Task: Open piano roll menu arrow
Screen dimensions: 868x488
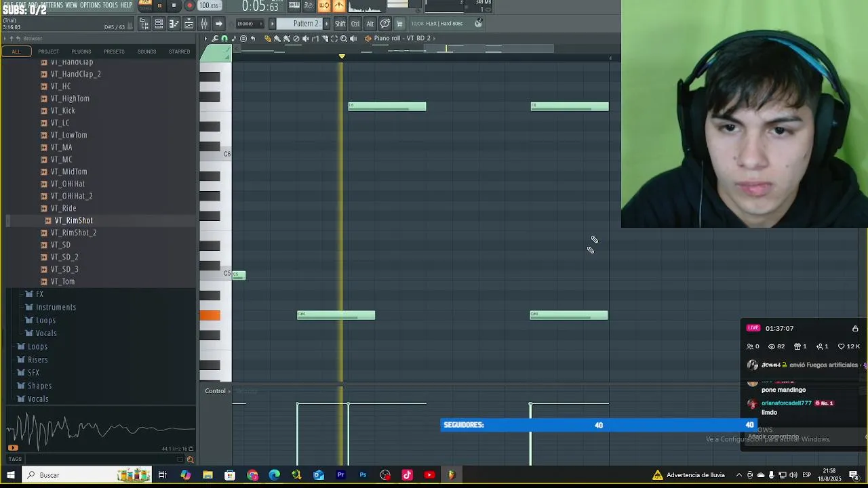Action: (205, 39)
